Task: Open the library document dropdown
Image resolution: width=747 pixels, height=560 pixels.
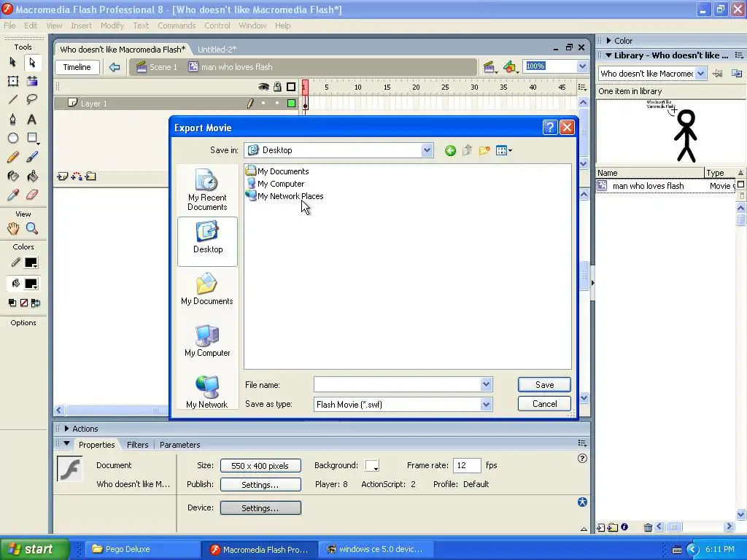Action: pyautogui.click(x=700, y=74)
